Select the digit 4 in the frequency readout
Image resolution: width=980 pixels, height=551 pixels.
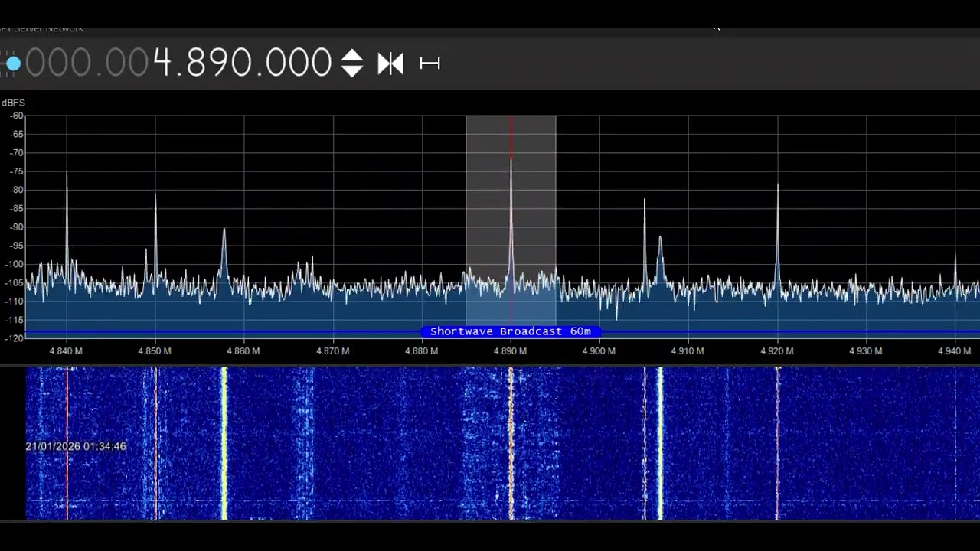tap(162, 63)
